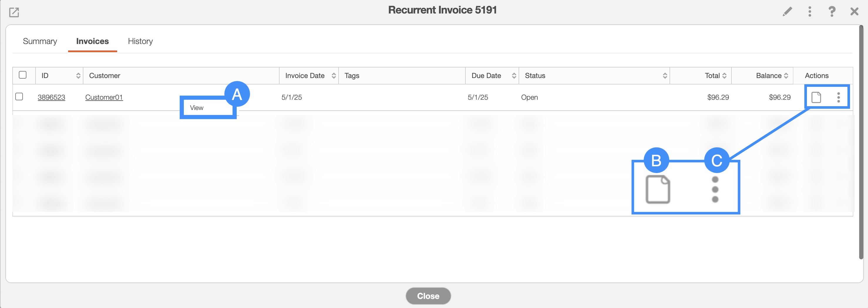Click the vertical scrollbar on the right
Viewport: 868px width, 308px height.
pos(861,141)
